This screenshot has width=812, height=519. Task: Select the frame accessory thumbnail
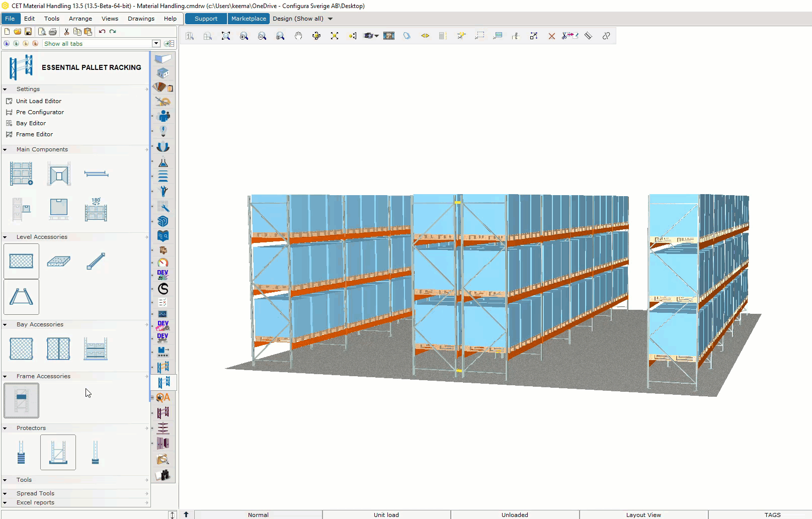[21, 400]
